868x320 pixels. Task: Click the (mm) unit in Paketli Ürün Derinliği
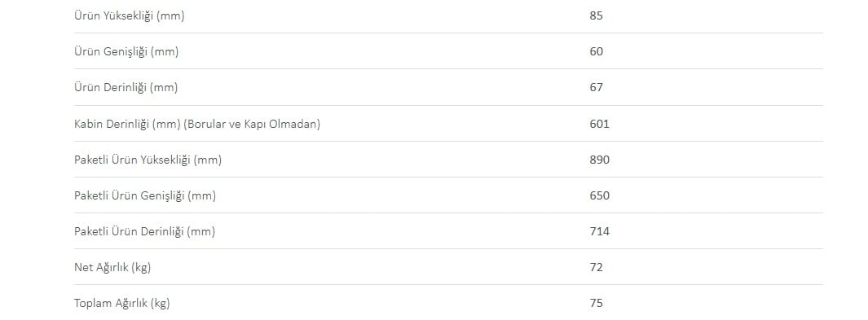pos(201,232)
